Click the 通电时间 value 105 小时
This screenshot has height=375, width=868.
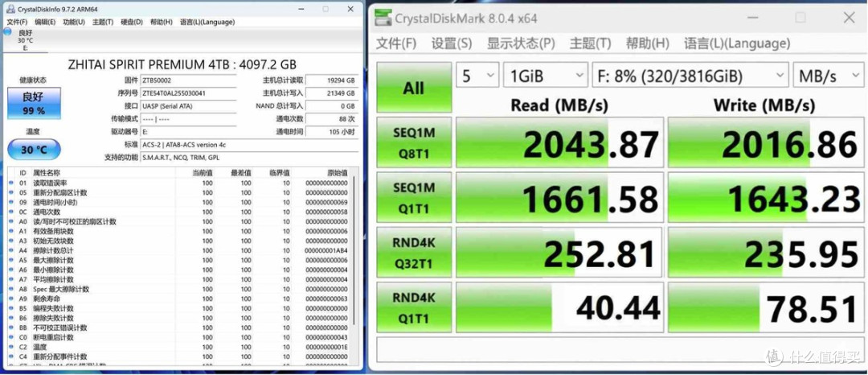click(x=331, y=132)
